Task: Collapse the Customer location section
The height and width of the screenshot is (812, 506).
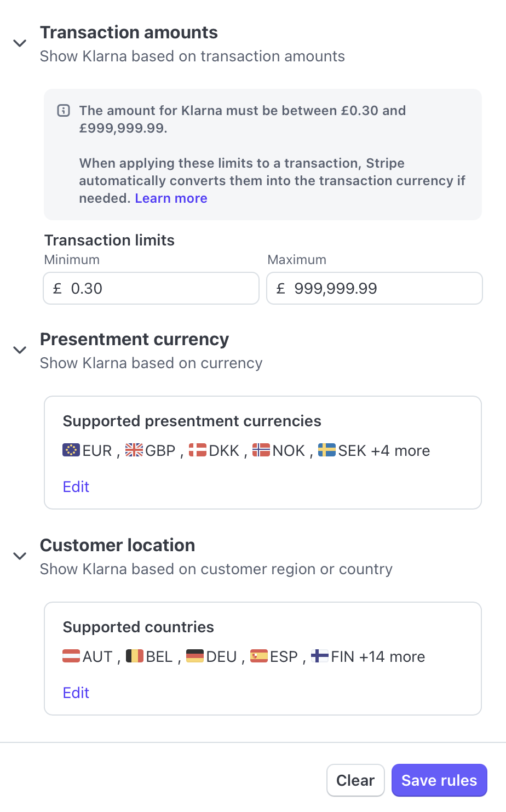Action: pos(20,556)
